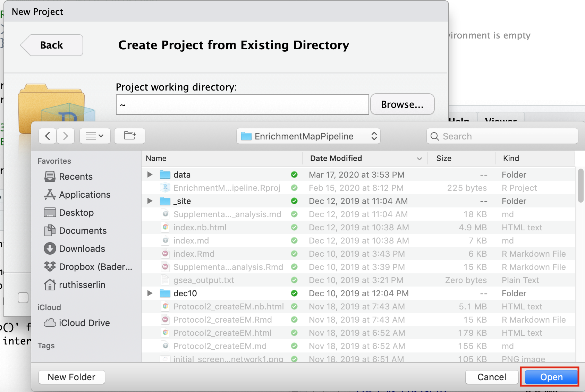Expand the data folder
The image size is (585, 392).
(x=150, y=174)
